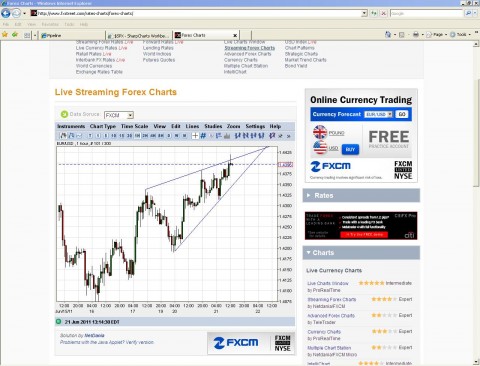Click the green Data Source status icon
Viewport: 480px width, 366px height.
(x=64, y=114)
